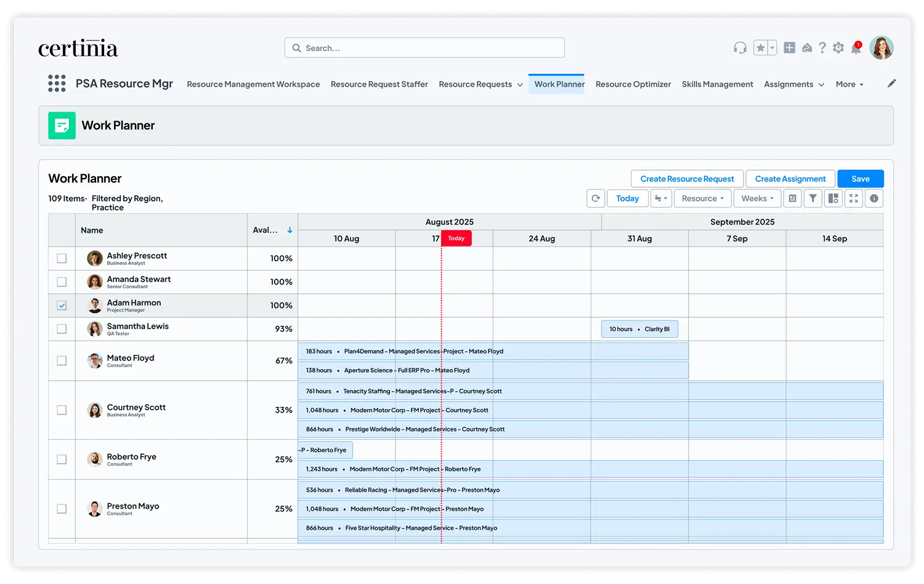Click Samantha Lewis's Clarity BI assignment bar

pos(639,328)
